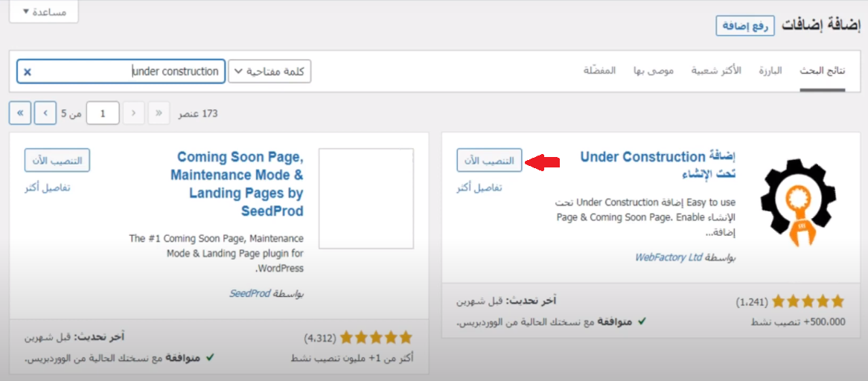Install the Under Construction plugin now
868x381 pixels.
489,161
